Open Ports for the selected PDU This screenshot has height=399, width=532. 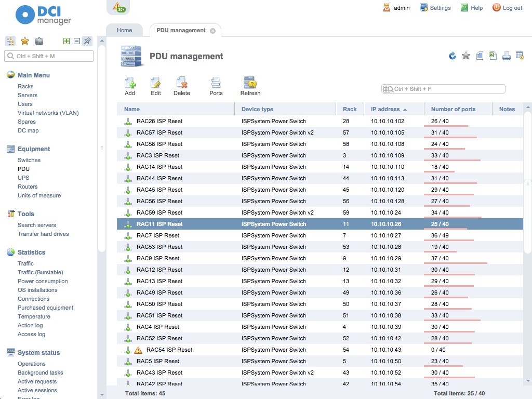(x=216, y=86)
